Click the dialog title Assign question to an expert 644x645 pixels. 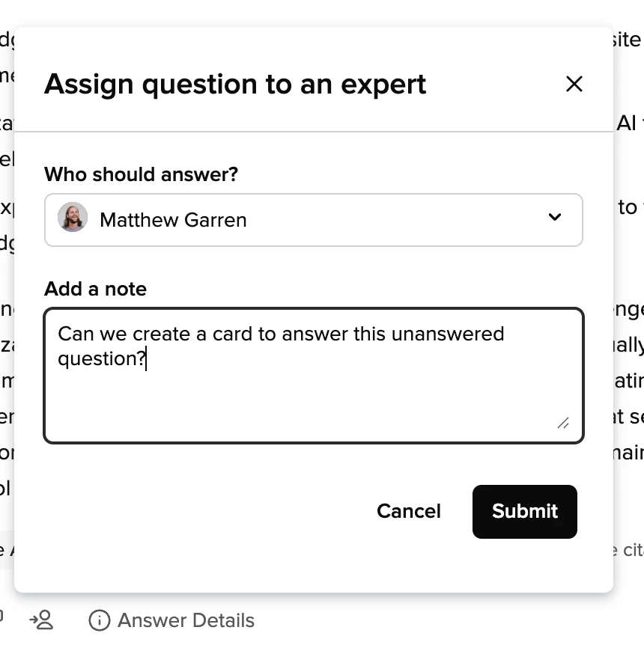[235, 85]
